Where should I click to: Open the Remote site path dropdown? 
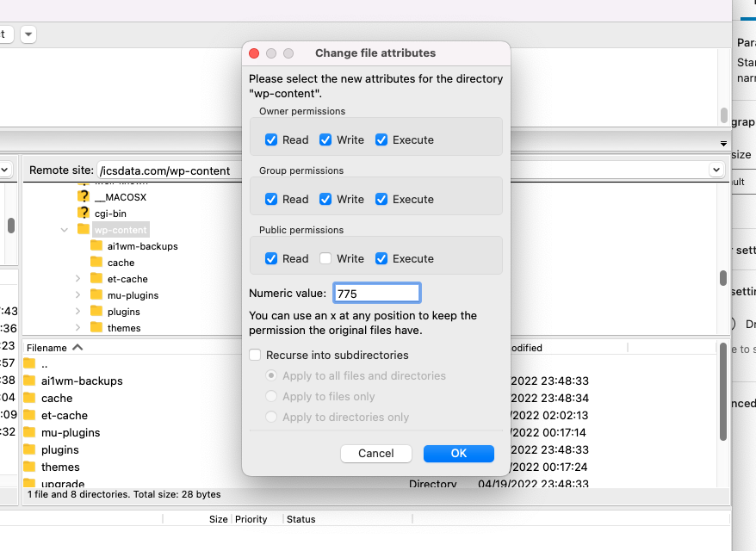[716, 170]
